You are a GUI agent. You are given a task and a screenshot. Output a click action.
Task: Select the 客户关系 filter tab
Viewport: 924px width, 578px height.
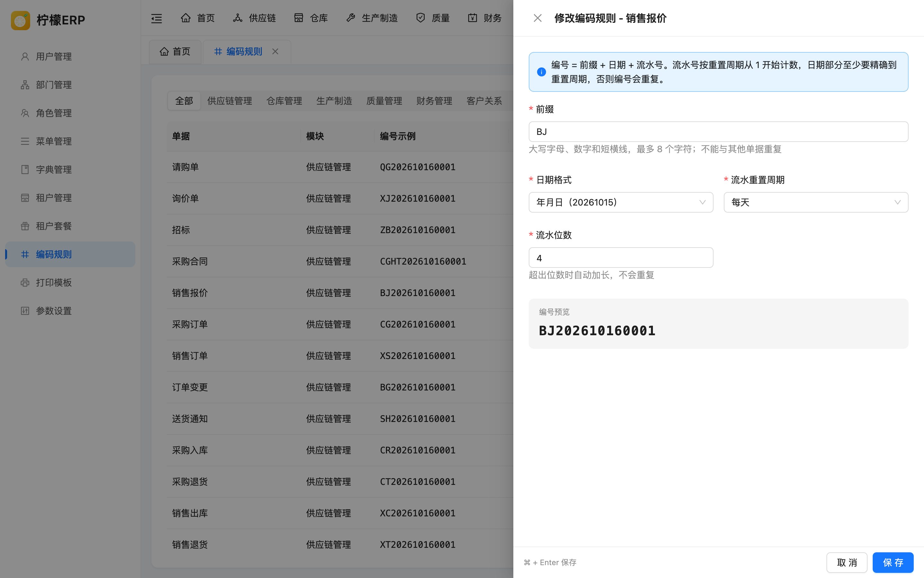coord(484,101)
